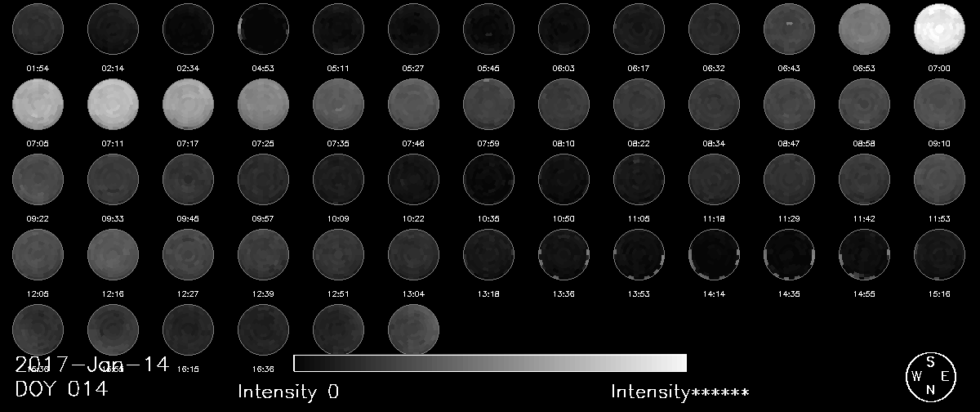Pick the disk timed 09:33
Screen dimensions: 980x412
pos(113,179)
